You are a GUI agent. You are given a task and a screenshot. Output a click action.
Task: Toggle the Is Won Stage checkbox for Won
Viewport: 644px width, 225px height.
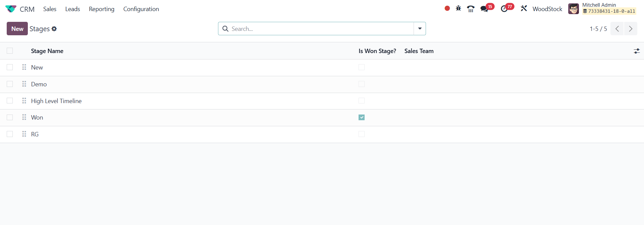tap(362, 118)
